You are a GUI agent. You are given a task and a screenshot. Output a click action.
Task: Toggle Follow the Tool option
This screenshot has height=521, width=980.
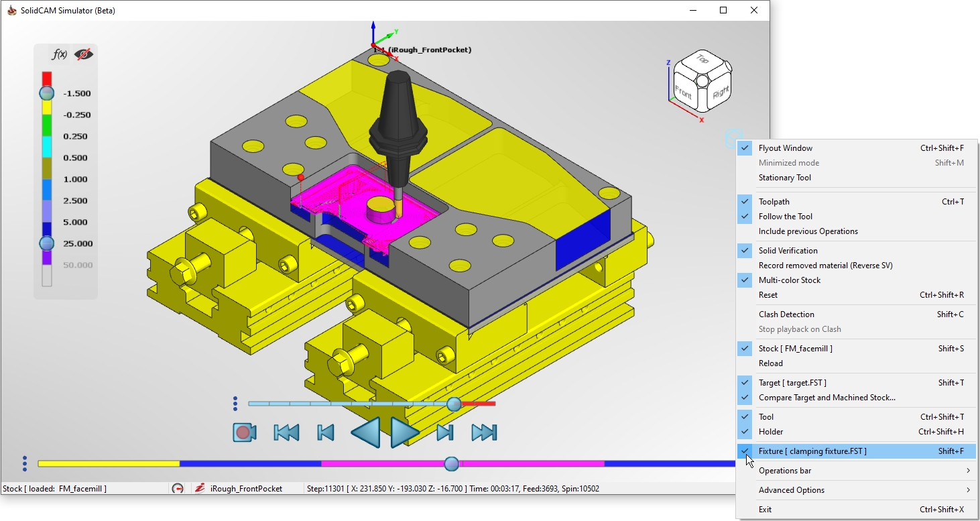856,217
